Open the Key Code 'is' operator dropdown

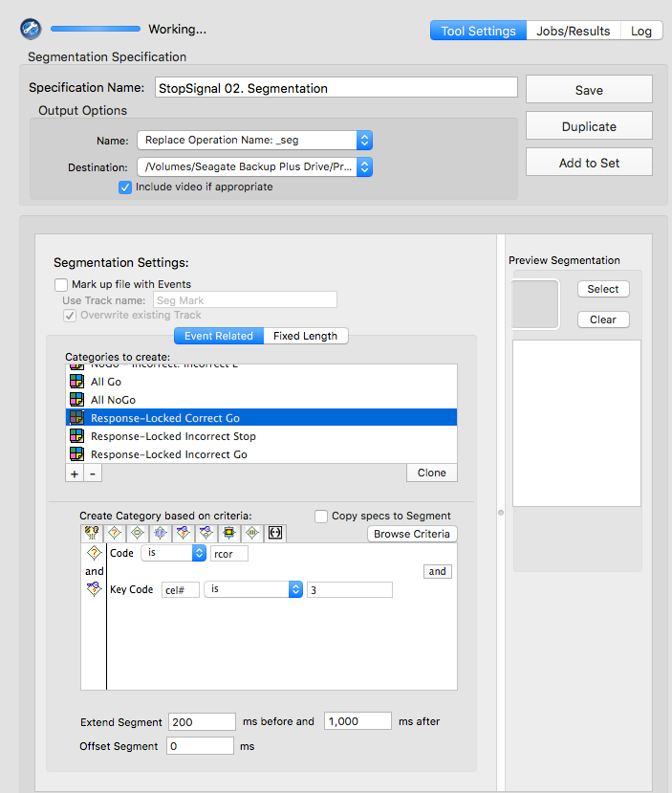point(253,589)
